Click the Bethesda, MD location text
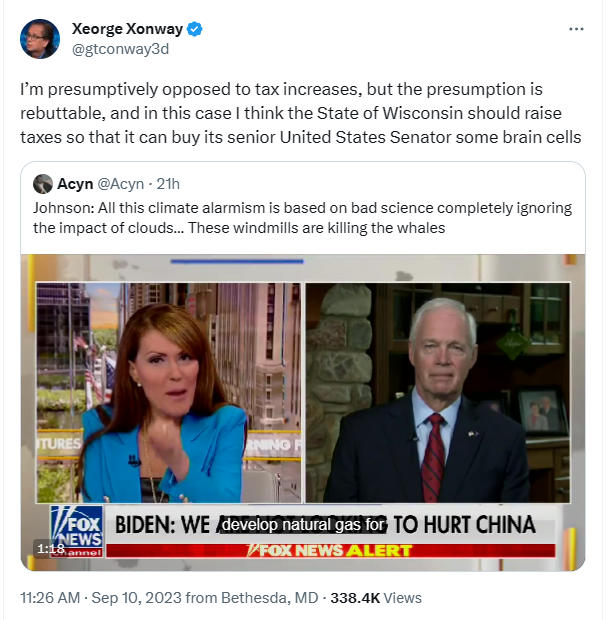This screenshot has width=606, height=620. pyautogui.click(x=270, y=598)
